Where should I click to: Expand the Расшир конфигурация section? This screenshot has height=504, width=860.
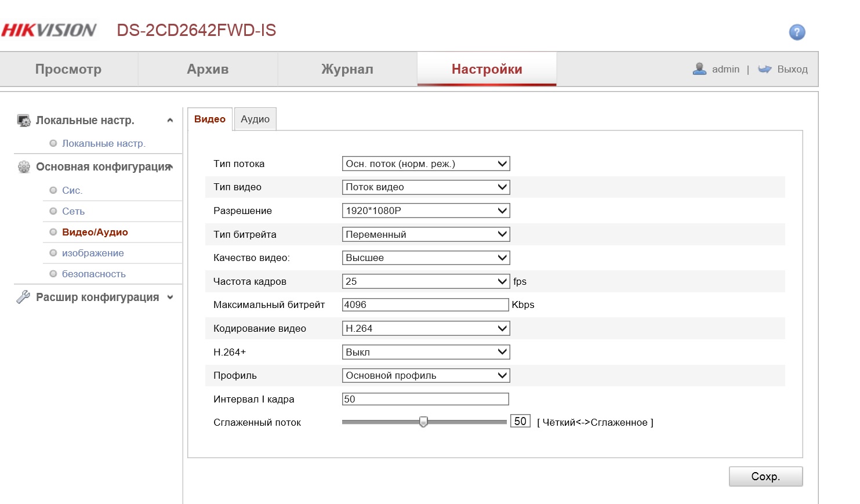tap(170, 298)
